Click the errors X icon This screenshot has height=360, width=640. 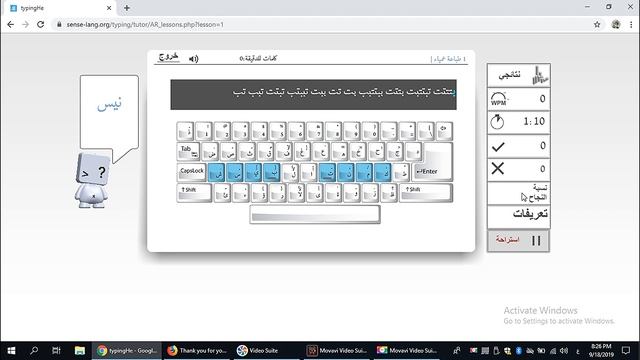498,168
